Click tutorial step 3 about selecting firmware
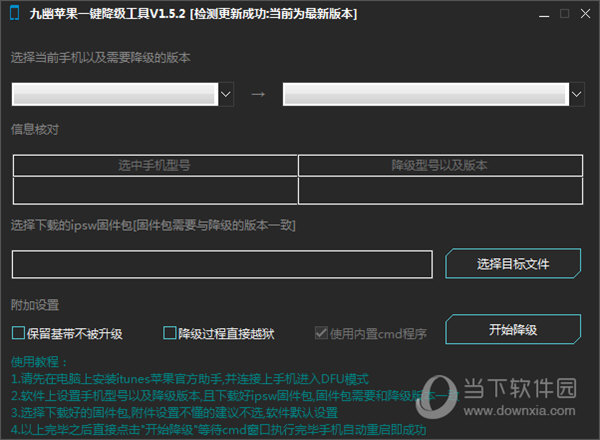This screenshot has height=440, width=600. [174, 412]
